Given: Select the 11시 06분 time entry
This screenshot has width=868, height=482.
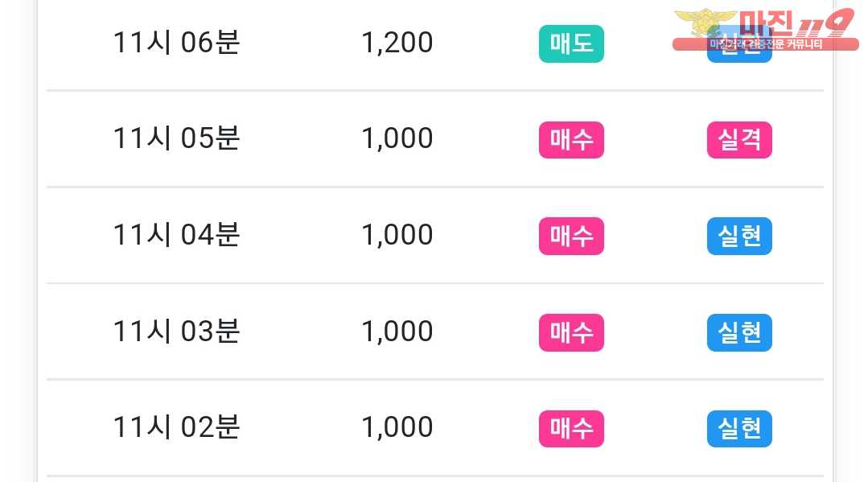Looking at the screenshot, I should [176, 43].
